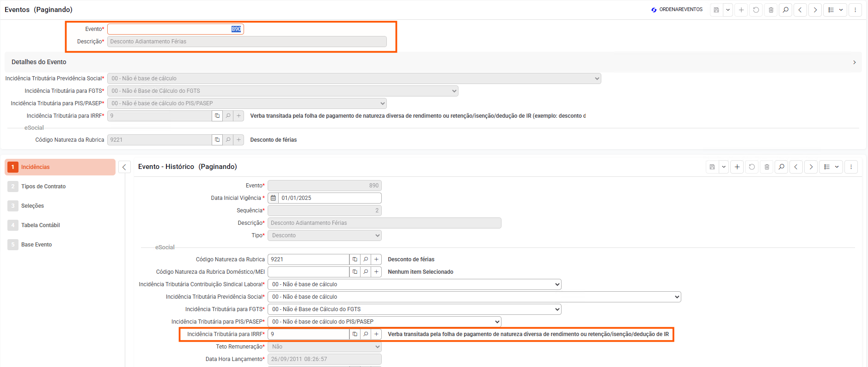This screenshot has width=868, height=367.
Task: Open more options menu in Evento - Histórico toolbar
Action: pyautogui.click(x=851, y=167)
